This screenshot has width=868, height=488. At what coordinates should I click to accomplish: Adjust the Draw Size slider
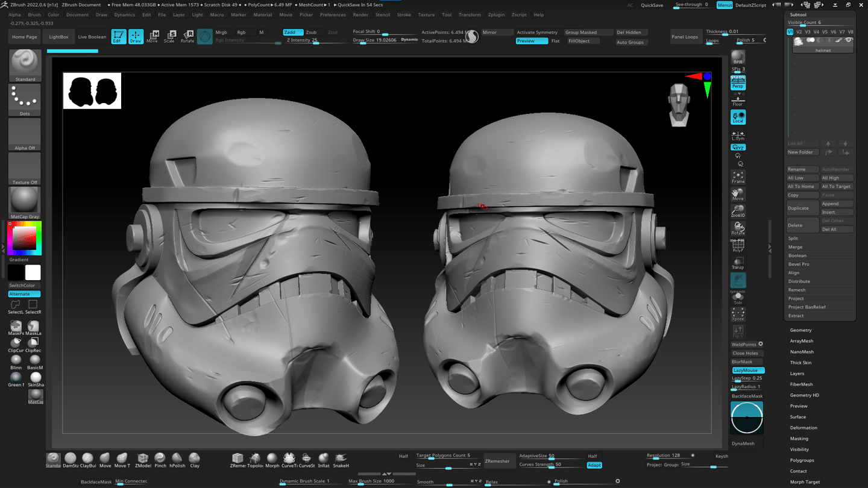(375, 40)
